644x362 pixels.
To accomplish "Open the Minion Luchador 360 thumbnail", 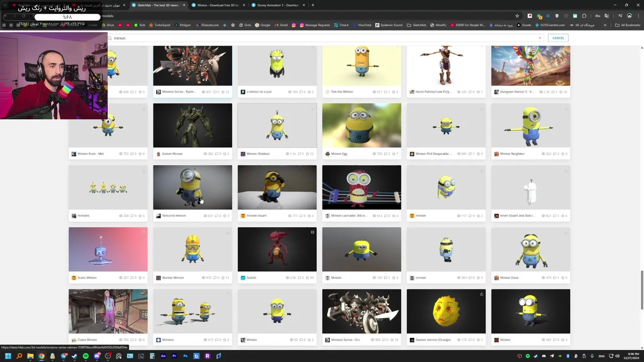I will point(362,188).
